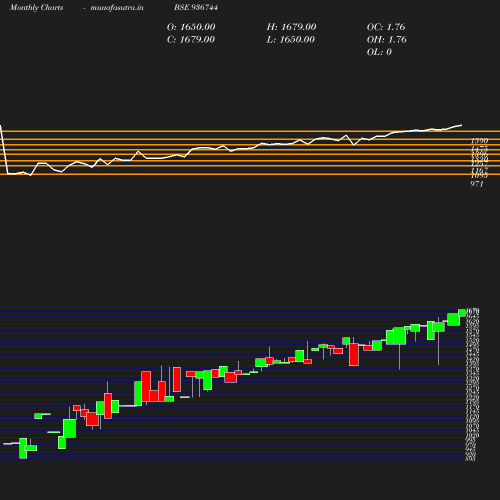Click the open price "O: 1650.00"
This screenshot has width=500, height=500.
pos(191,27)
